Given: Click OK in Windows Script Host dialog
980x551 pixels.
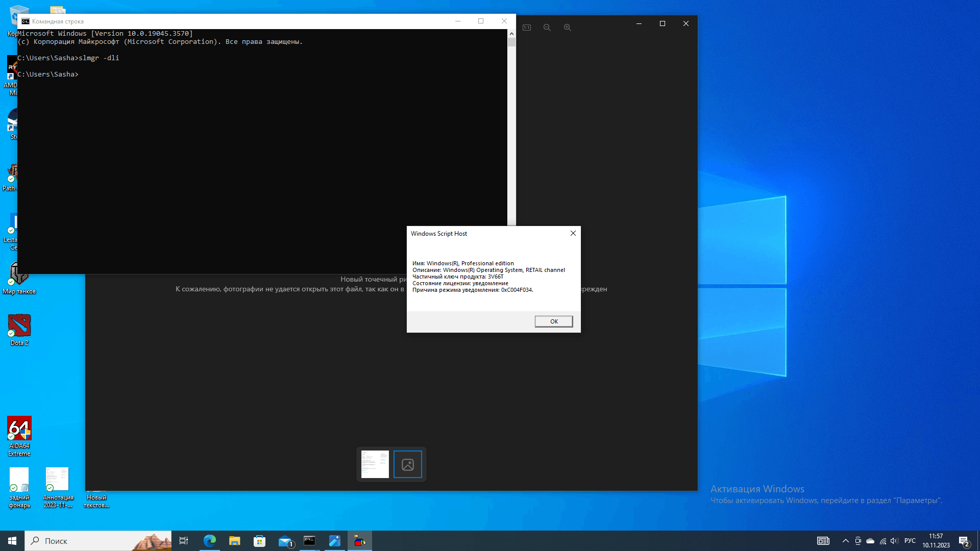Looking at the screenshot, I should point(554,321).
